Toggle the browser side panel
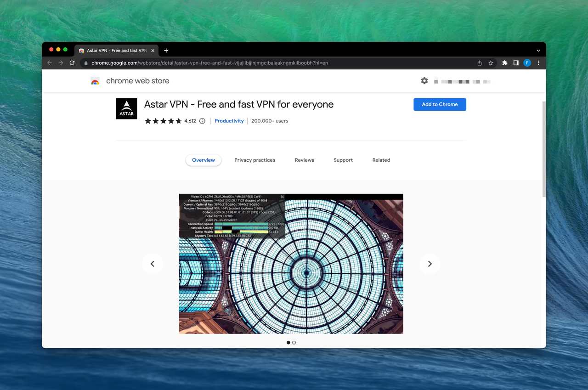 [516, 63]
